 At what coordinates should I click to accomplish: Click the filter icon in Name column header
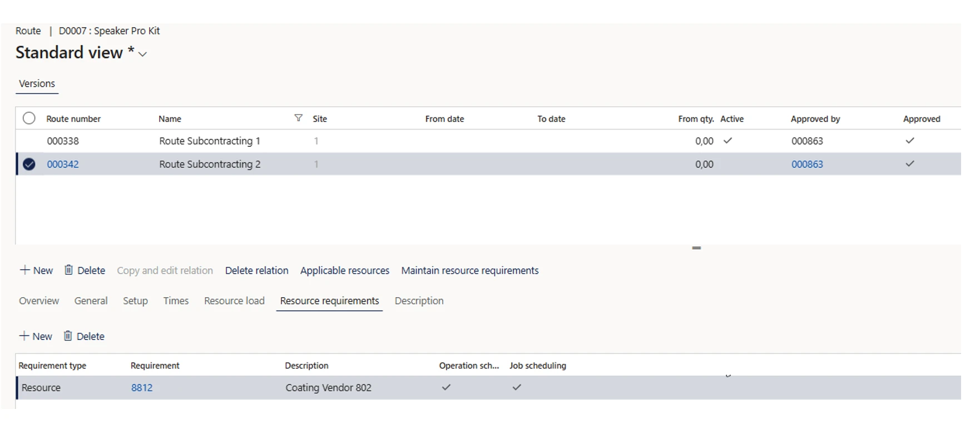[x=299, y=118]
